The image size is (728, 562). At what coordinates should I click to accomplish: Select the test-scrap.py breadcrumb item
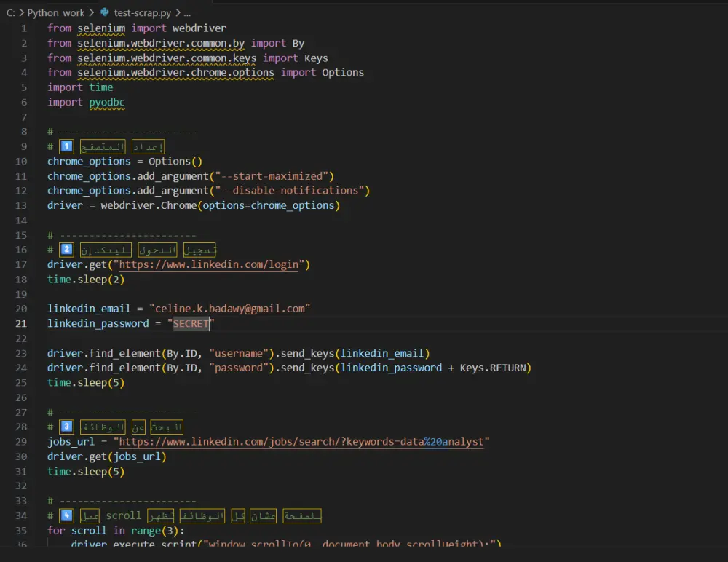pos(142,13)
